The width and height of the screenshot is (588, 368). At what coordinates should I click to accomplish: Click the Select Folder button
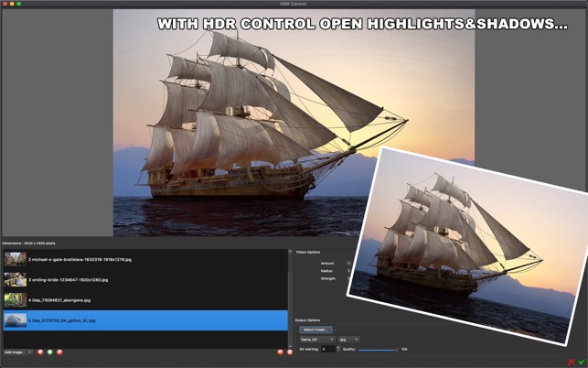coord(315,330)
